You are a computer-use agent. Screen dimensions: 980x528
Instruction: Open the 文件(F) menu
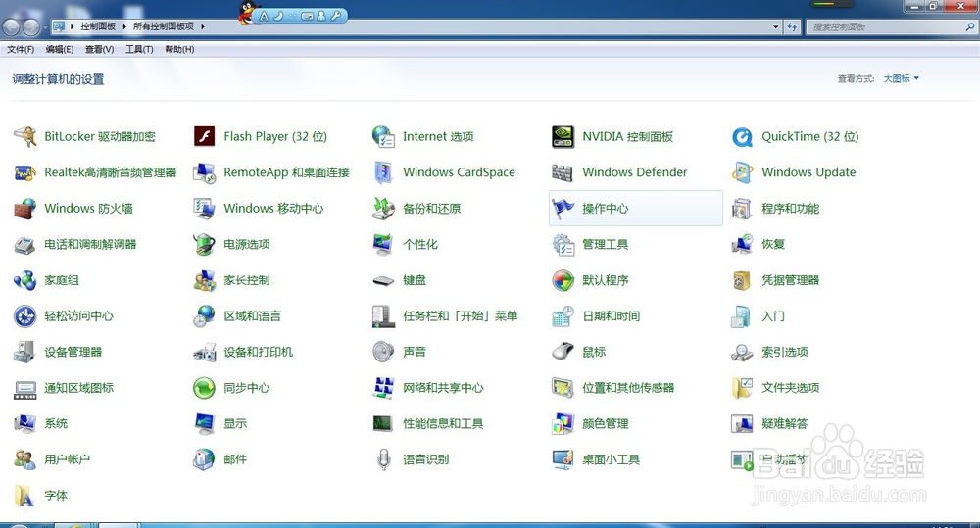point(21,49)
